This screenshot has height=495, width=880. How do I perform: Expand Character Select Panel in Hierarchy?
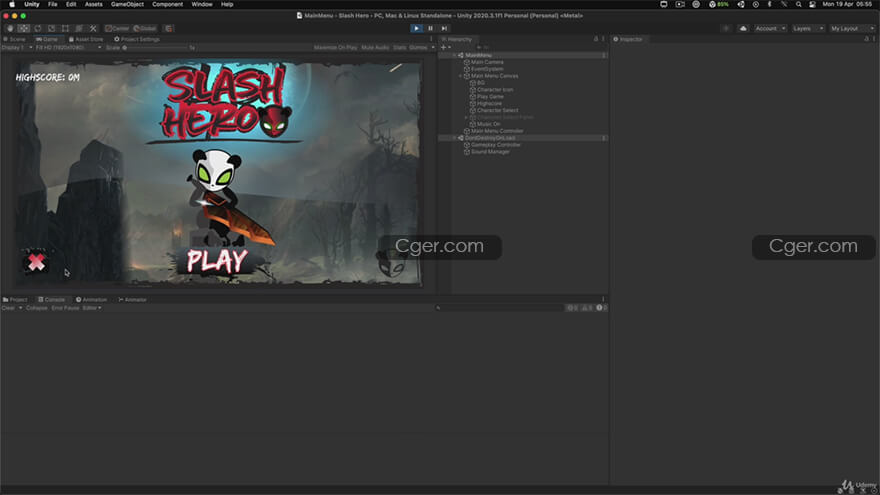coord(466,117)
